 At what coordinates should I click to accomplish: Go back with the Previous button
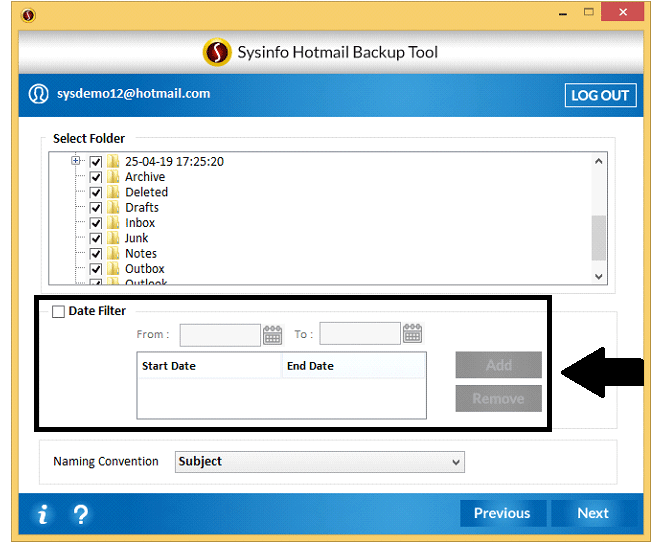(x=502, y=513)
